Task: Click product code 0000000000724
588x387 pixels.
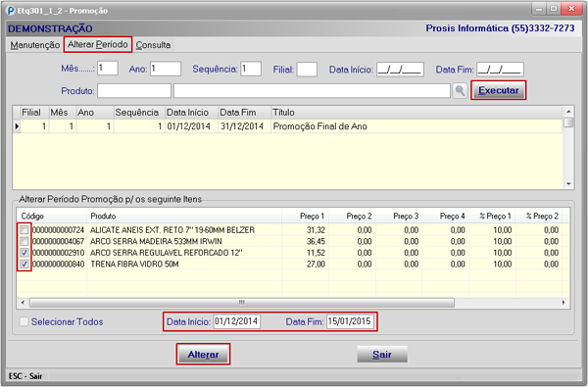Action: tap(58, 230)
